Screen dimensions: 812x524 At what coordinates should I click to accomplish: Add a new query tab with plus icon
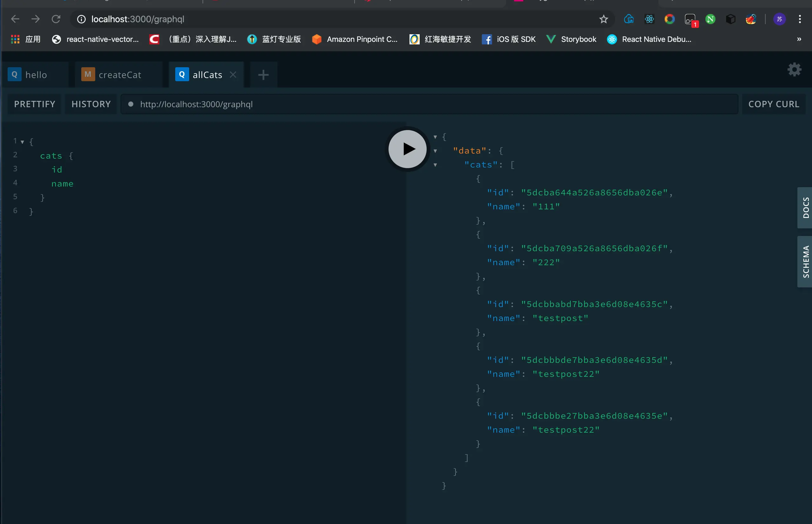(x=263, y=75)
